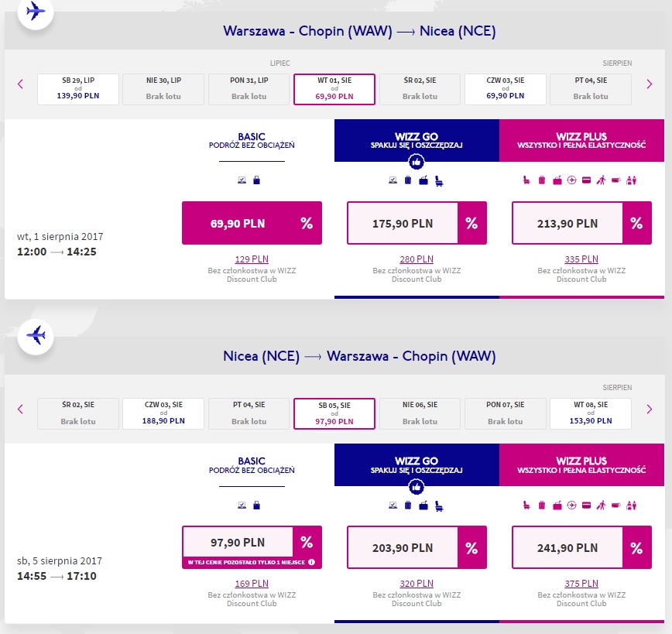Click 375 PLN non-member price link
This screenshot has height=634, width=672.
pos(581,584)
